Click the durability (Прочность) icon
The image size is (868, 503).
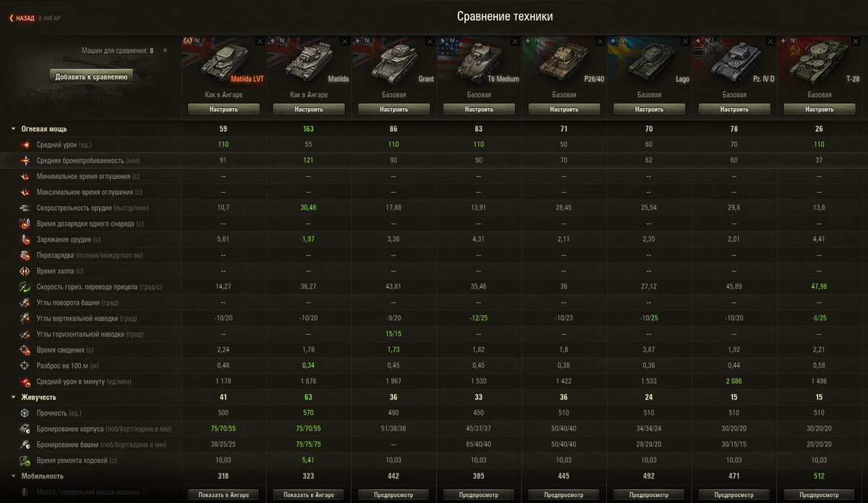pyautogui.click(x=25, y=413)
